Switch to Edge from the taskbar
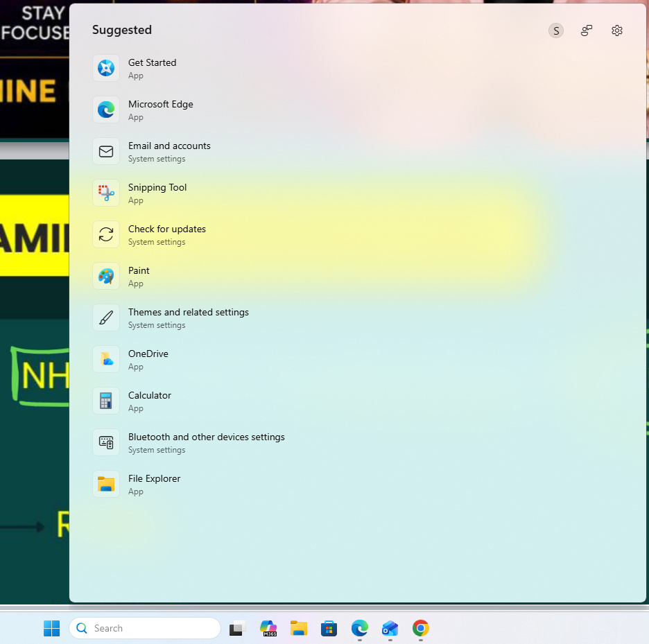The image size is (649, 644). tap(360, 628)
